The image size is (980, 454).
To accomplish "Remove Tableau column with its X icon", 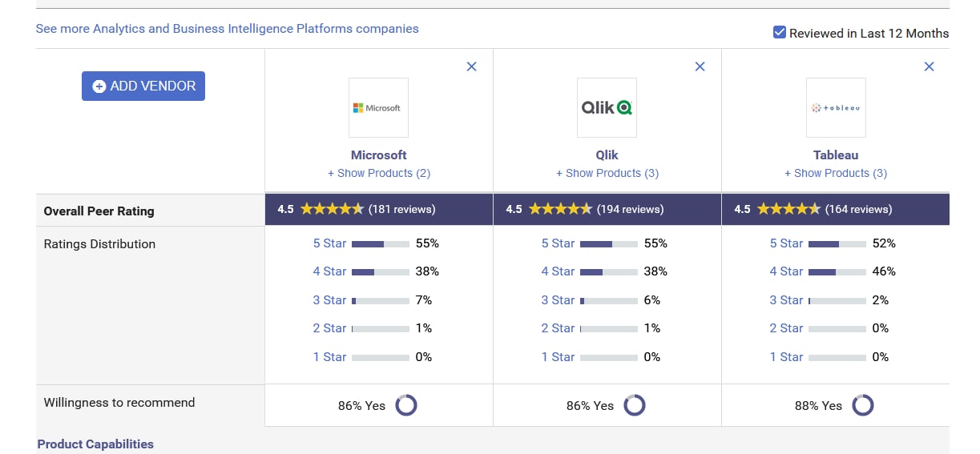I will tap(930, 66).
